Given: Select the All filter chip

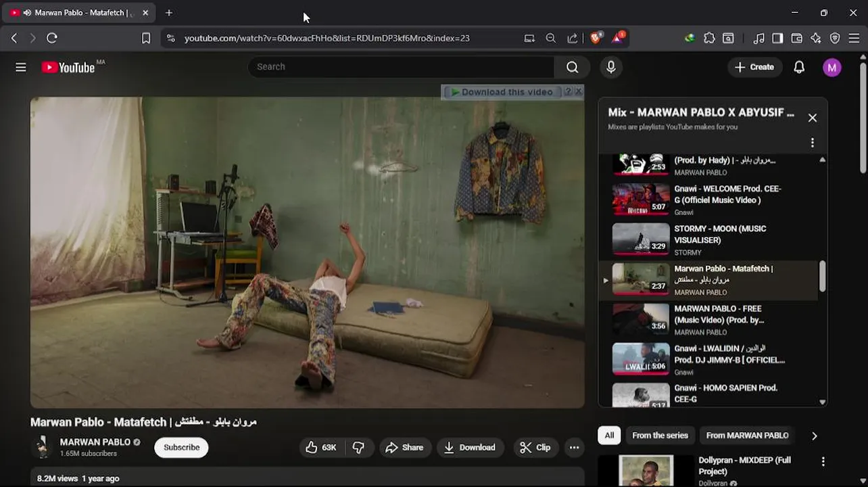Looking at the screenshot, I should point(609,436).
